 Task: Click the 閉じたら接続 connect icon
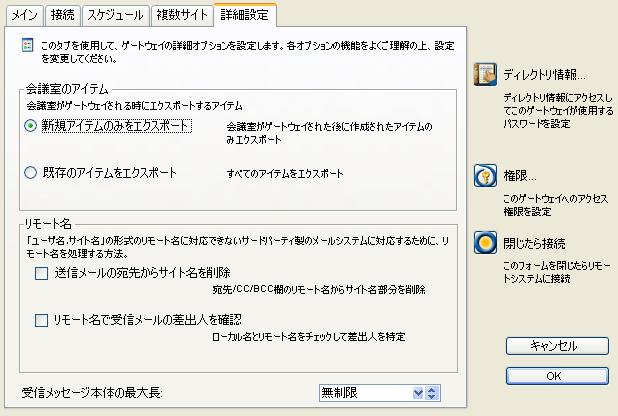485,243
